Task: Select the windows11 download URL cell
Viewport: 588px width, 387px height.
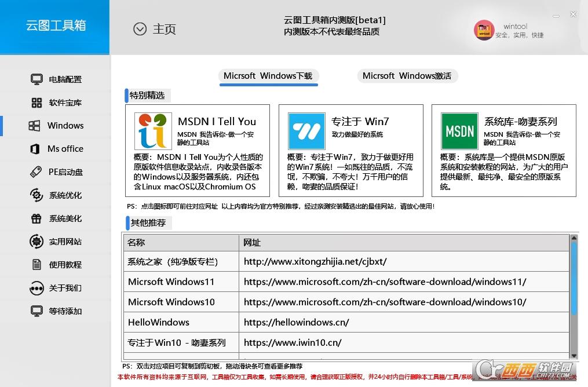Action: click(x=404, y=282)
